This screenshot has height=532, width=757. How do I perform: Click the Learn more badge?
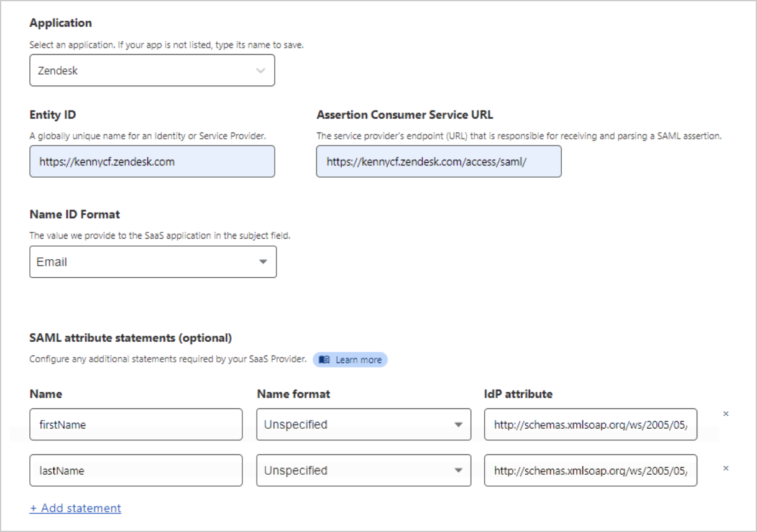point(350,359)
